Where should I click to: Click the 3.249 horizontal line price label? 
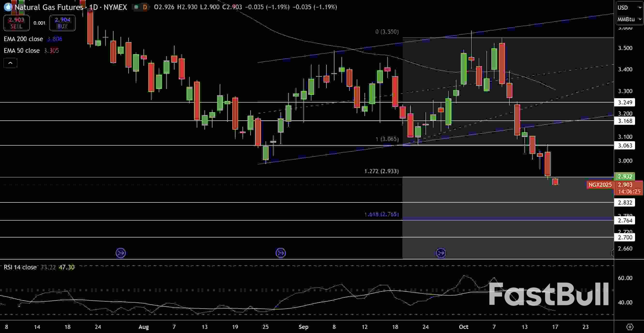624,102
